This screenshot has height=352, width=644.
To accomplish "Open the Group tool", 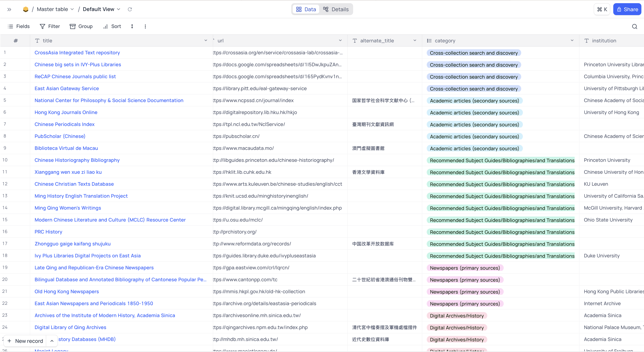I will click(81, 26).
